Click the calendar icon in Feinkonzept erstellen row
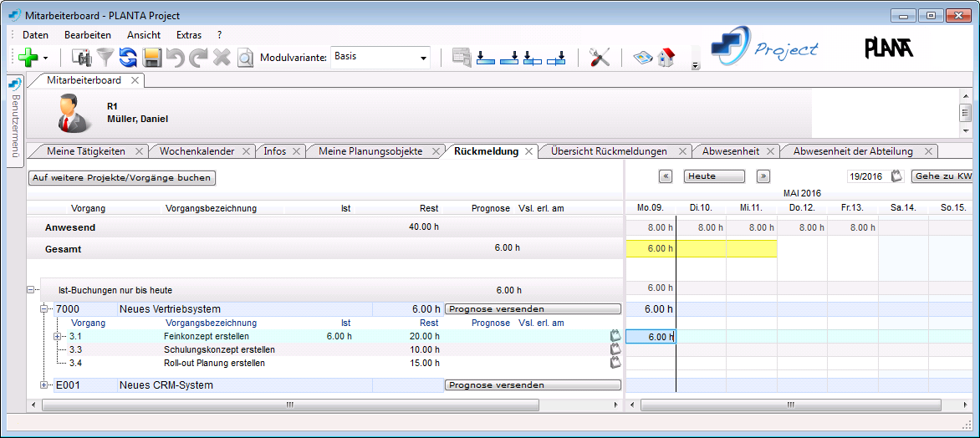Viewport: 980px width, 438px height. (x=615, y=336)
